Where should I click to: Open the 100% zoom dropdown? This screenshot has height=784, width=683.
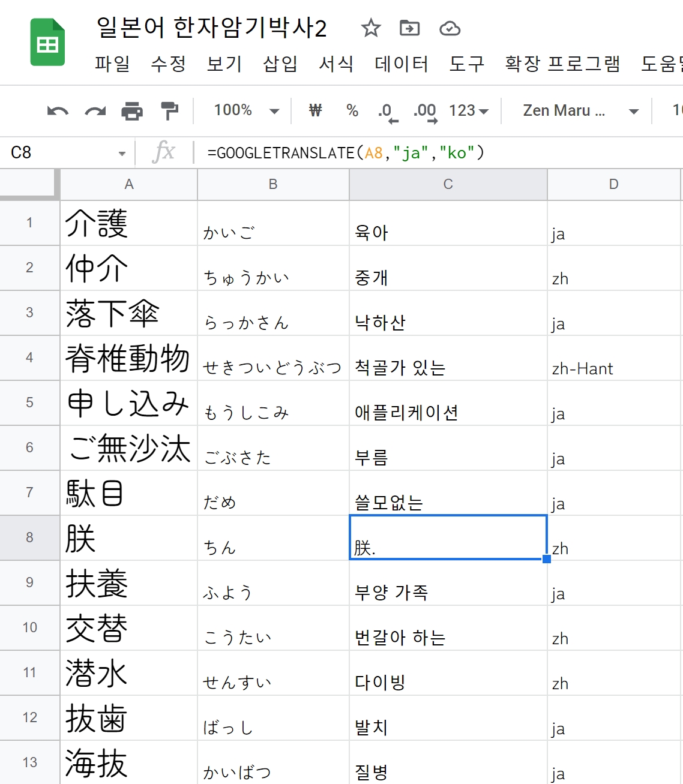(246, 111)
